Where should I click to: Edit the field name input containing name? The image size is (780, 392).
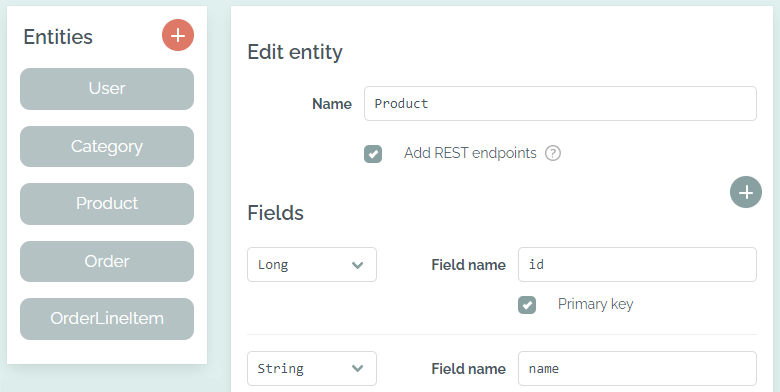pos(637,369)
